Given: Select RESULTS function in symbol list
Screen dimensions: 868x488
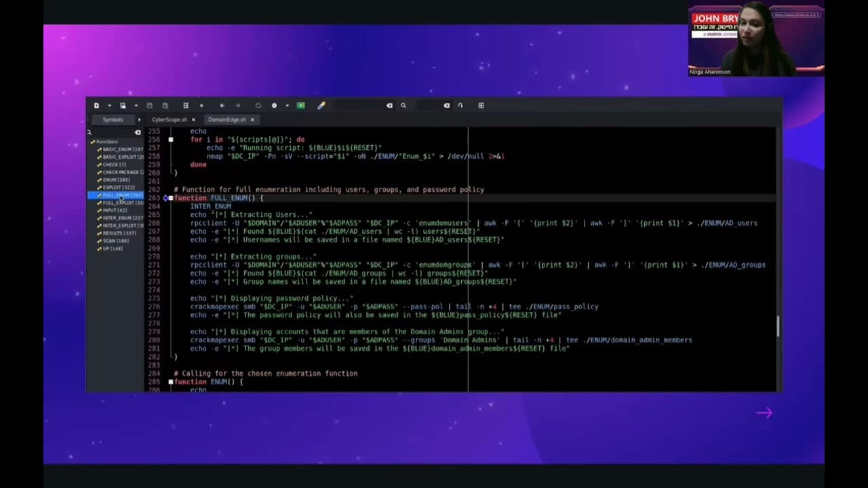Looking at the screenshot, I should [119, 233].
